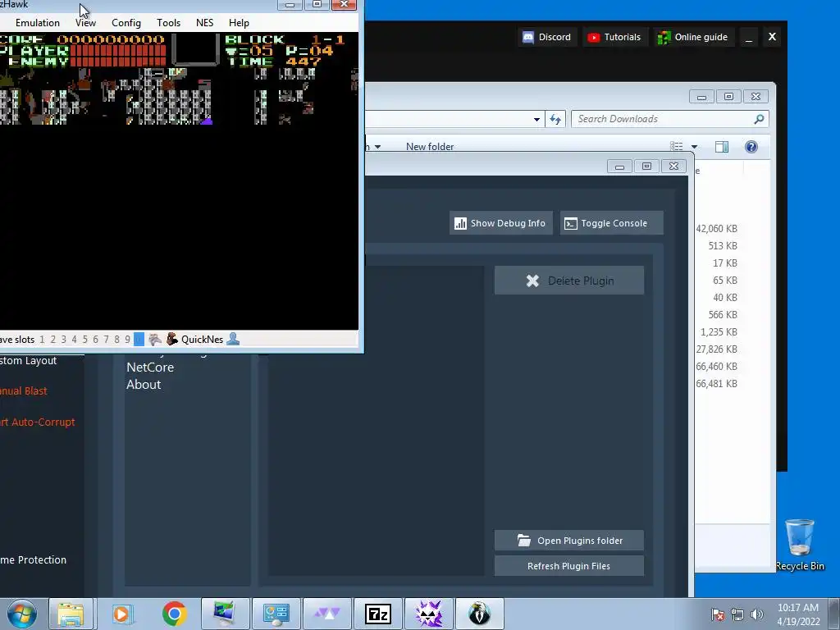Screen dimensions: 840x630
Task: Select save slot 7 in status bar
Action: tap(106, 339)
